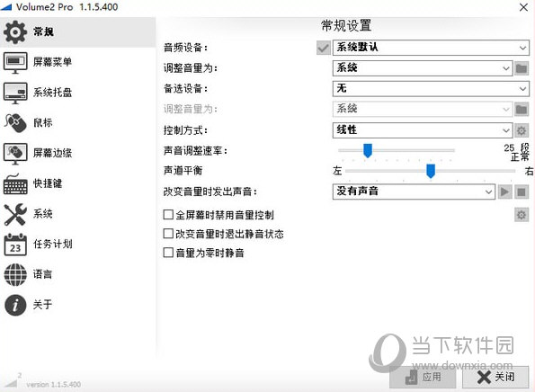Click the disabled folder icon beside greyed 系统
Screen dimensions: 535x392
click(x=522, y=109)
